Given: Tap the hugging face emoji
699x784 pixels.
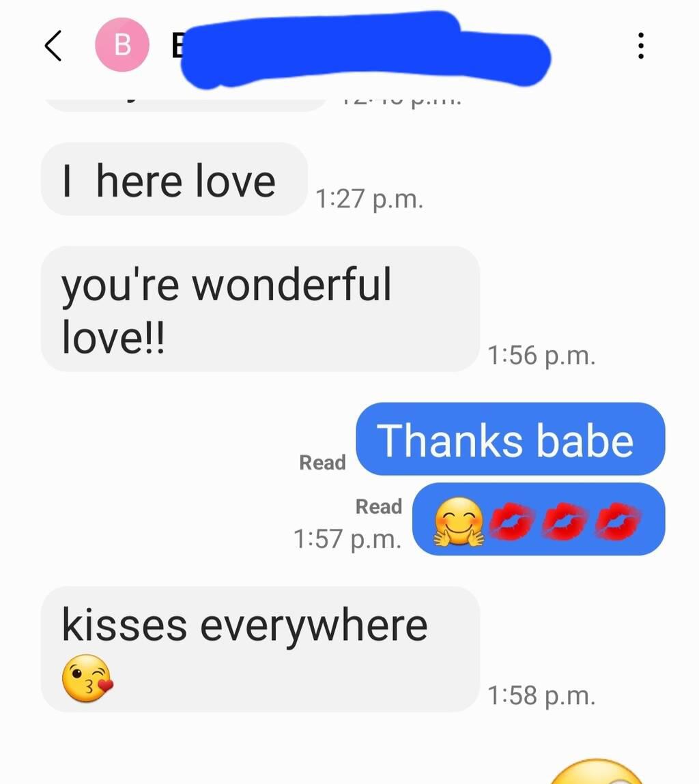Looking at the screenshot, I should point(458,521).
